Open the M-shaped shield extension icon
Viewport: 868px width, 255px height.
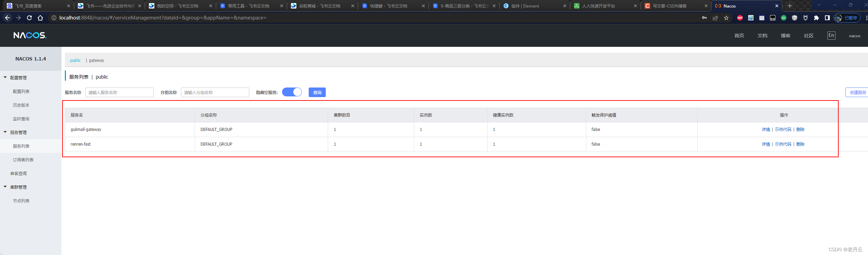point(806,18)
